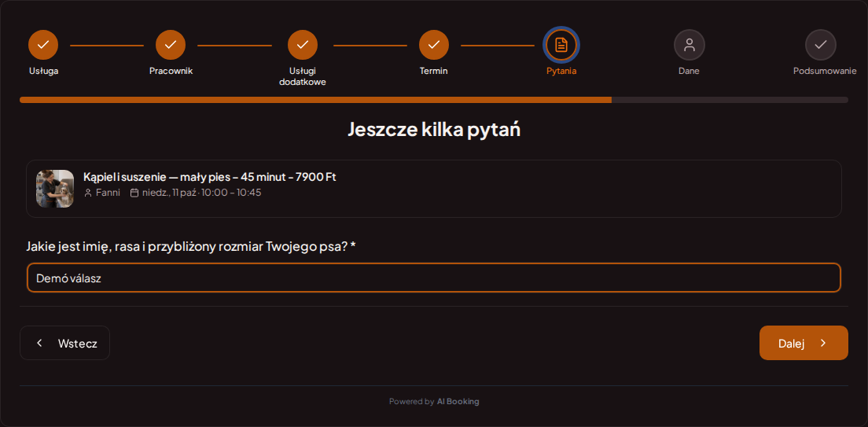Click the heading Jeszcze kilka pytań

click(x=434, y=130)
